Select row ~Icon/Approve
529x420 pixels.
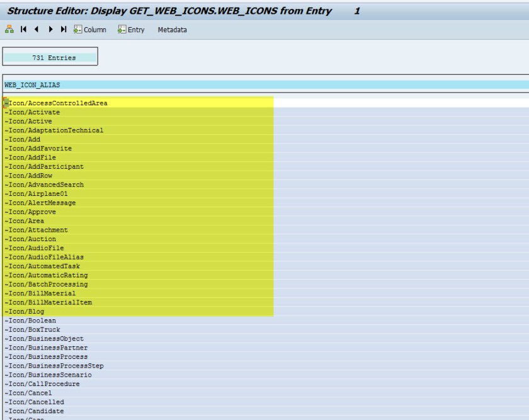pos(266,212)
